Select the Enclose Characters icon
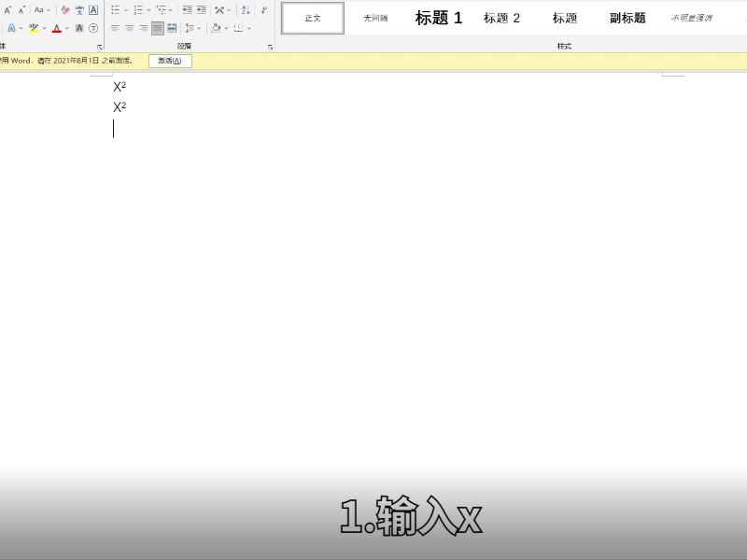This screenshot has width=747, height=560. coord(92,28)
